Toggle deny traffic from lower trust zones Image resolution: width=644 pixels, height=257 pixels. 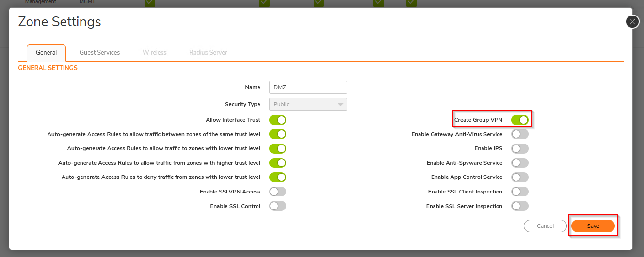click(x=277, y=177)
